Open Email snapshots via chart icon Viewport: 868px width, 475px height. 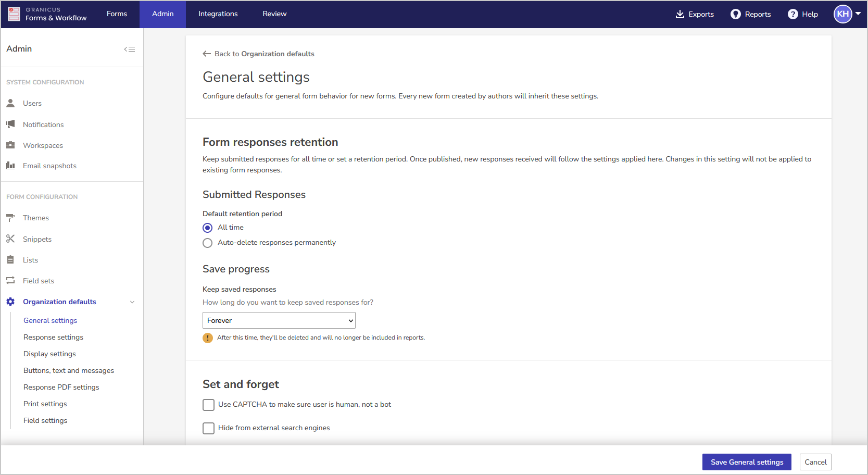(10, 165)
